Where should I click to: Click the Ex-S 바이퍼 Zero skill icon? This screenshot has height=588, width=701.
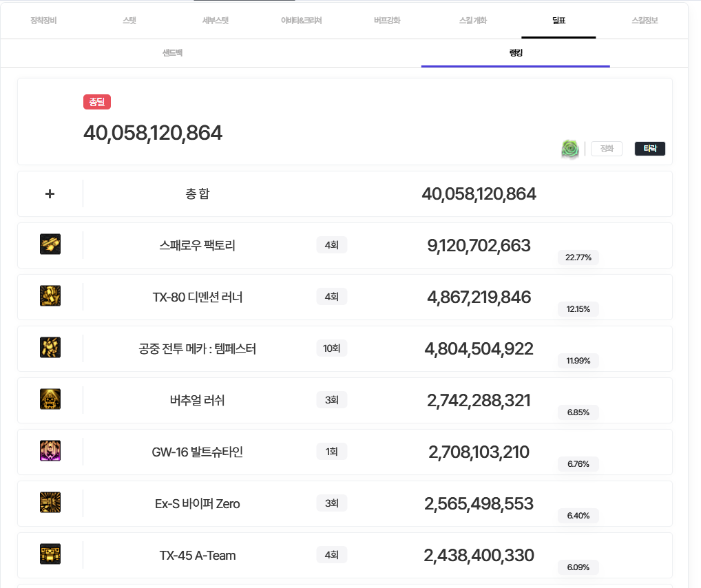(x=50, y=503)
